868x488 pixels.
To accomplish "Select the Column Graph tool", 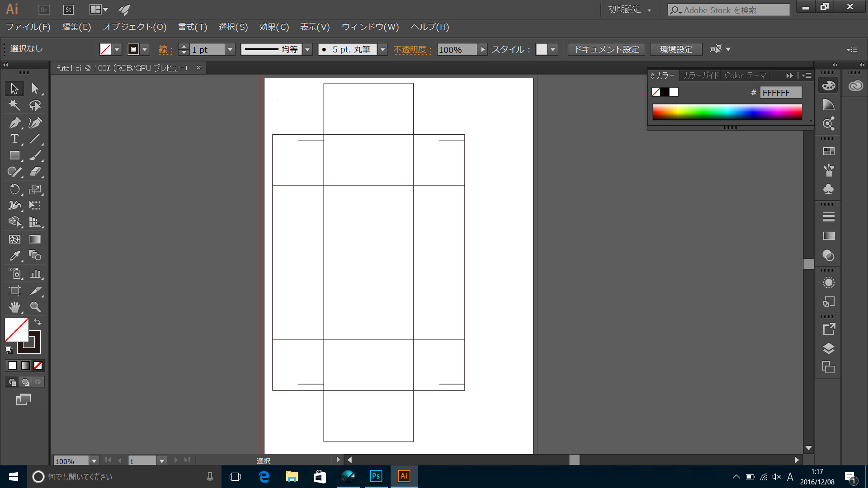I will coord(35,273).
